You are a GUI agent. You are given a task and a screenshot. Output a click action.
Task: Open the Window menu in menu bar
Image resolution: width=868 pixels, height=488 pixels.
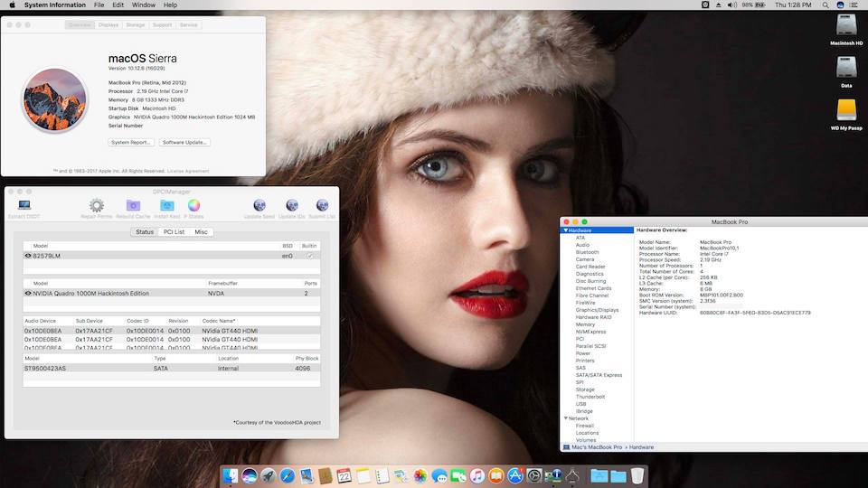click(142, 5)
